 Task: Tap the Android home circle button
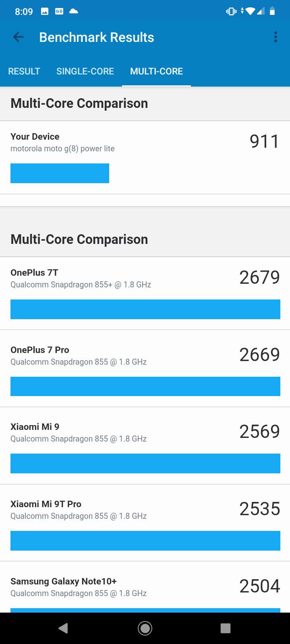tap(145, 628)
